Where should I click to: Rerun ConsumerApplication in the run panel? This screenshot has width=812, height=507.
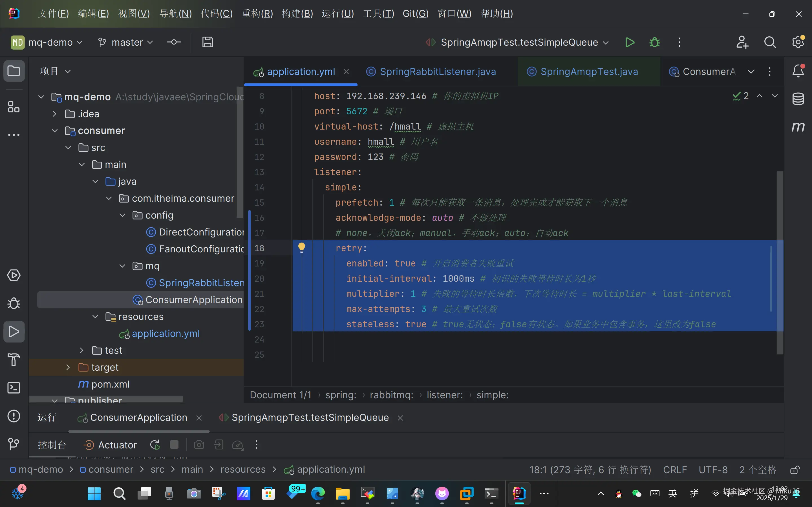pyautogui.click(x=155, y=445)
